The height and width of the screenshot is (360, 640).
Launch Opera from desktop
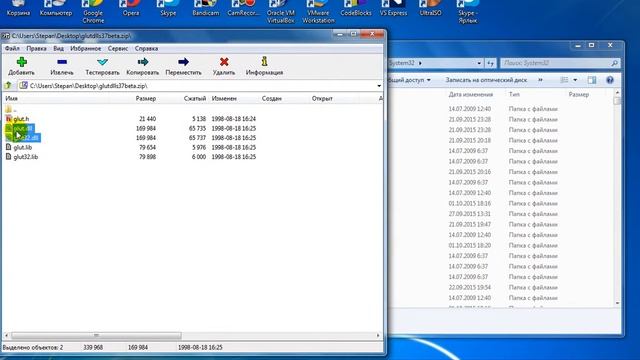[x=131, y=8]
